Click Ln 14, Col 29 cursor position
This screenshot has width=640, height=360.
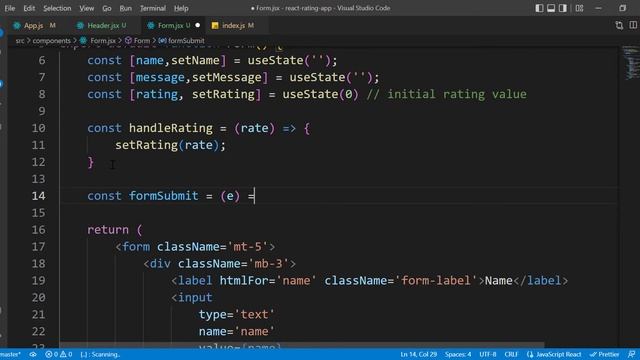pos(418,354)
